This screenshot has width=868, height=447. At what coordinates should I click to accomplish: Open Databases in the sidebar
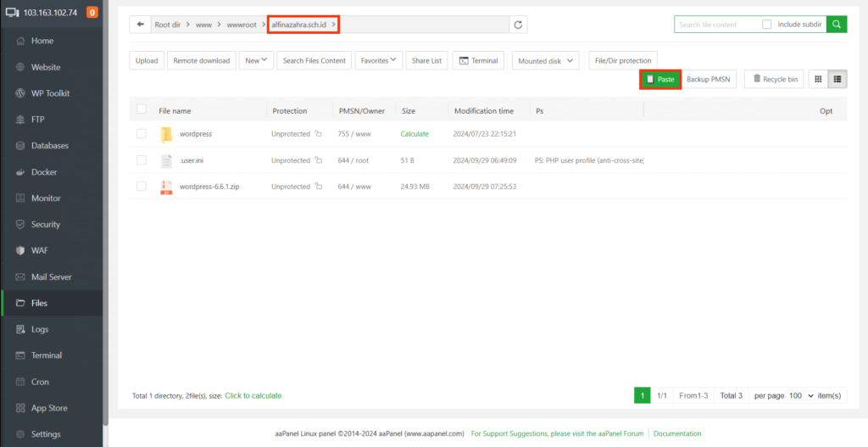coord(50,146)
